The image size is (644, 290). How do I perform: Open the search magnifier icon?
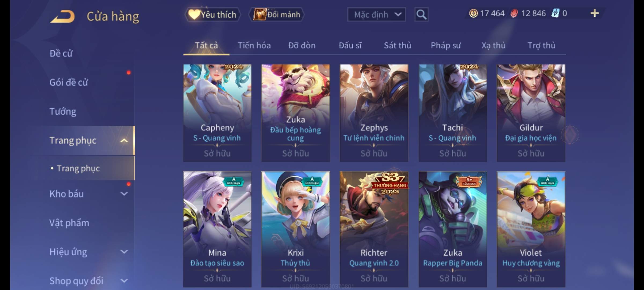tap(421, 15)
